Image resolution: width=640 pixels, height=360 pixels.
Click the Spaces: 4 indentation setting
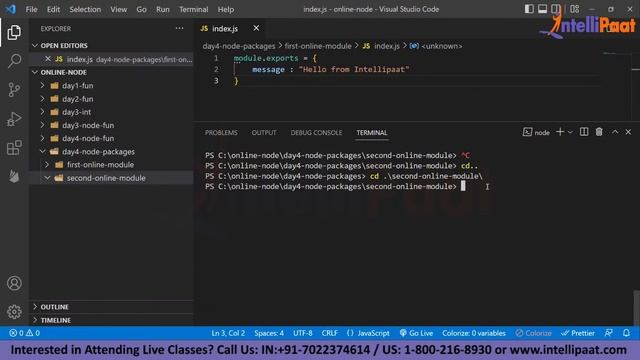[x=269, y=333]
